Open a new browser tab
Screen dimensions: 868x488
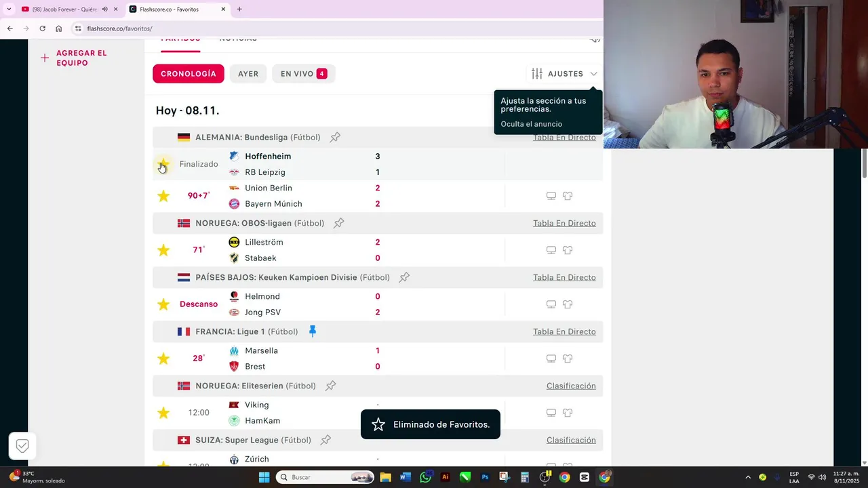pos(239,9)
